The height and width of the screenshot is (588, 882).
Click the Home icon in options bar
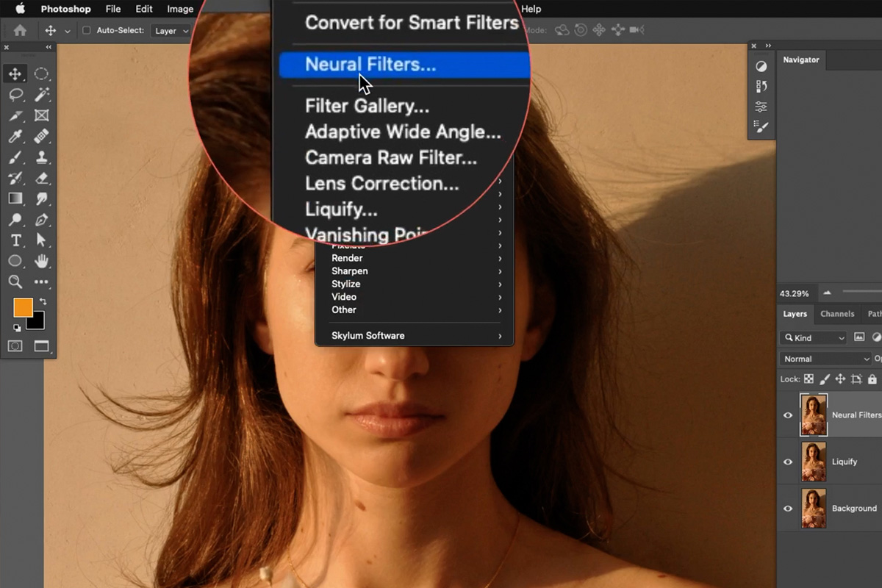(20, 31)
